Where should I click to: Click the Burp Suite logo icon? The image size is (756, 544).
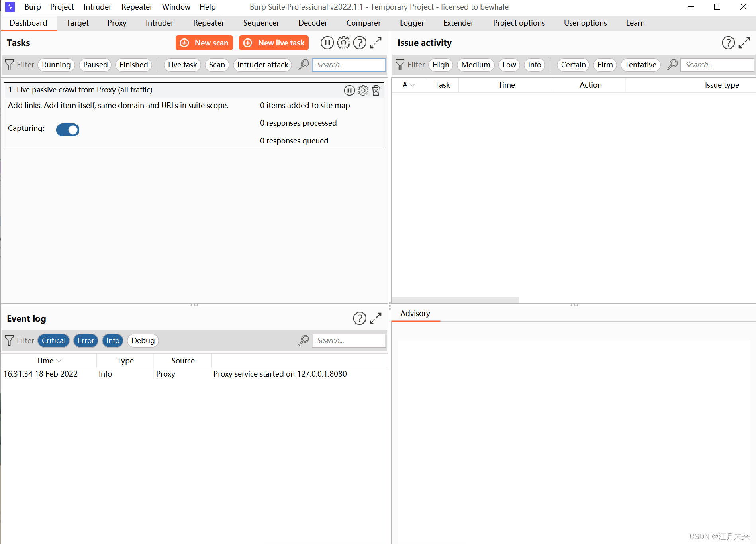pyautogui.click(x=10, y=7)
